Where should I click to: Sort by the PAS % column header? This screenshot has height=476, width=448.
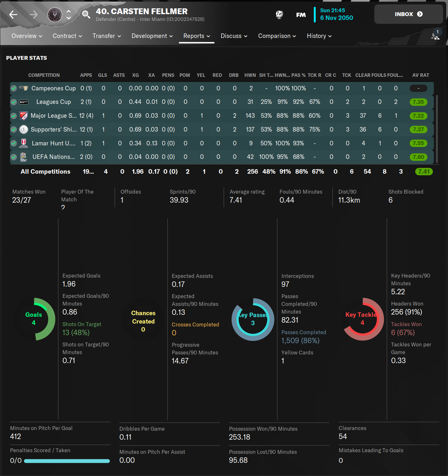click(x=298, y=75)
